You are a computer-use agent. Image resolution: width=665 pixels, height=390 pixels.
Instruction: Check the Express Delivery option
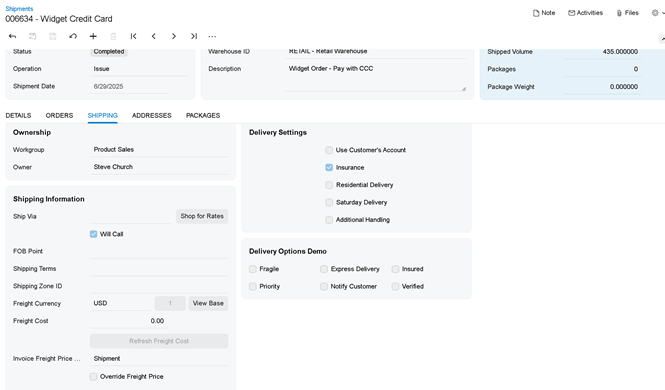click(x=324, y=269)
